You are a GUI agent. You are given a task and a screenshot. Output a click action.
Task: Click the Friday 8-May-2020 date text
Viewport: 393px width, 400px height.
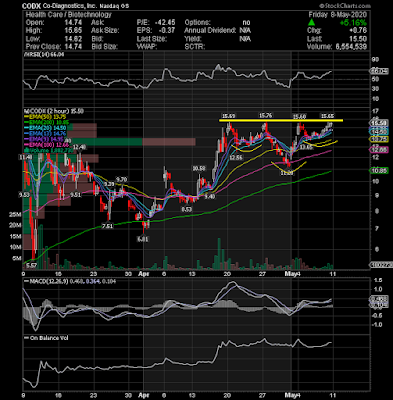(x=337, y=15)
